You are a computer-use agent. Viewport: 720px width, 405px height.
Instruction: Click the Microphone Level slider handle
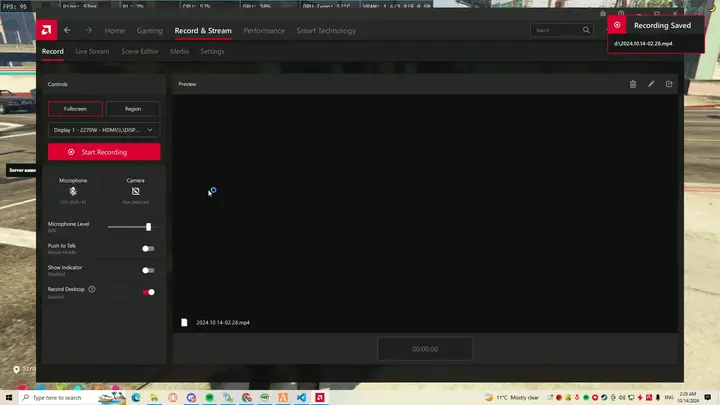point(148,227)
